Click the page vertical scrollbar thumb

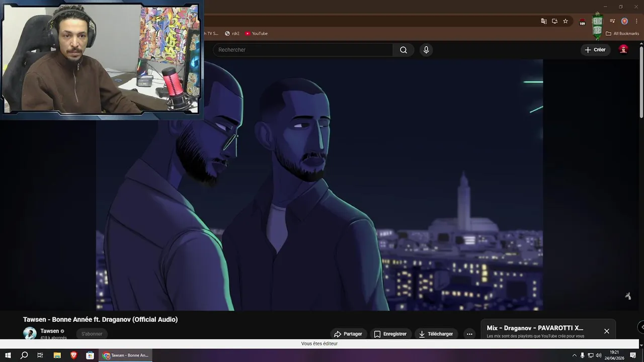coord(641,83)
